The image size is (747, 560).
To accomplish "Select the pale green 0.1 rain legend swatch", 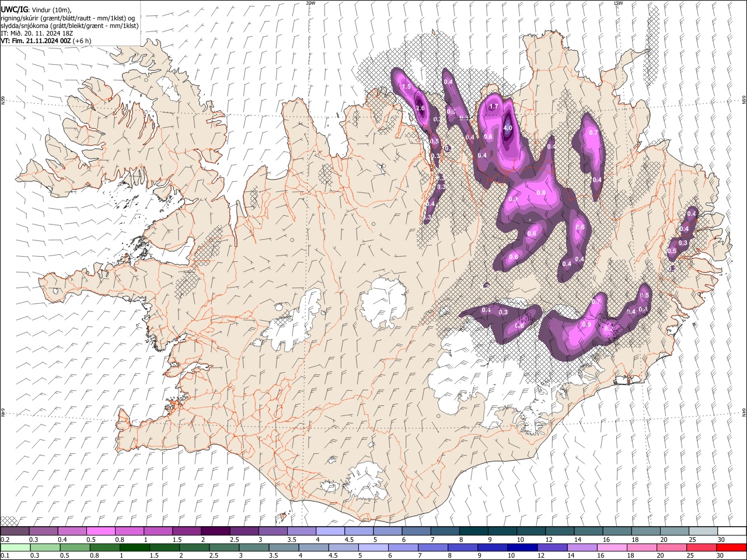I will coord(14,547).
